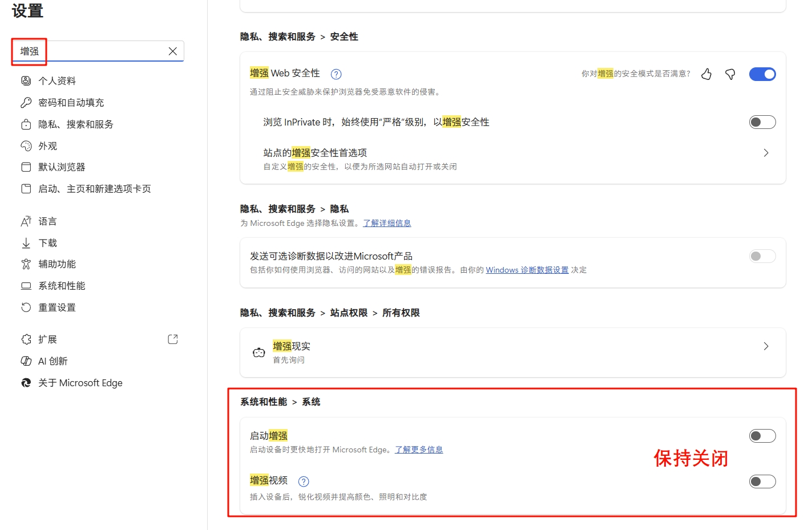The width and height of the screenshot is (812, 530).
Task: Click 安全性 in the first breadcrumb
Action: pos(344,37)
